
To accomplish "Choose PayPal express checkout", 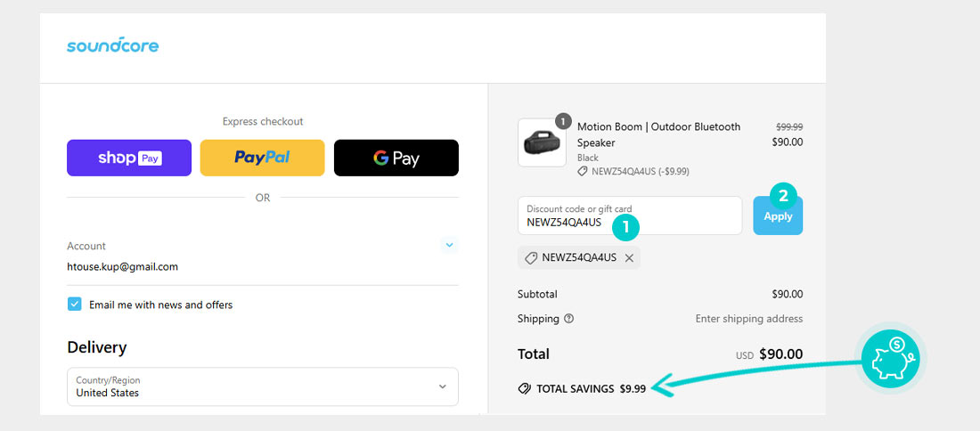I will (263, 158).
